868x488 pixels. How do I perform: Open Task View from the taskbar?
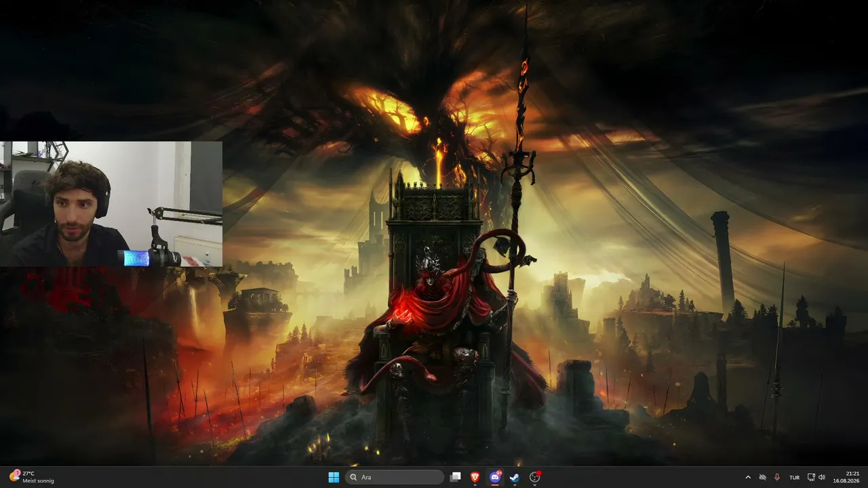[456, 477]
